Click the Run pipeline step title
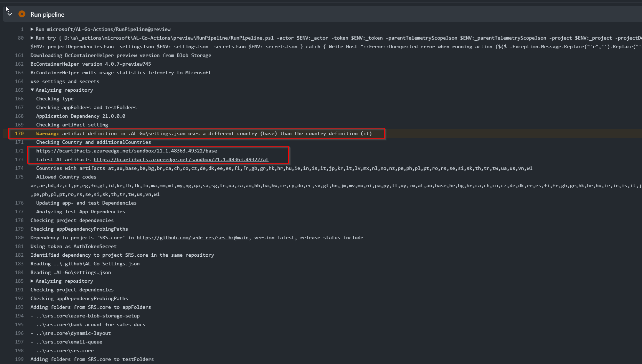This screenshot has height=364, width=642. point(47,14)
